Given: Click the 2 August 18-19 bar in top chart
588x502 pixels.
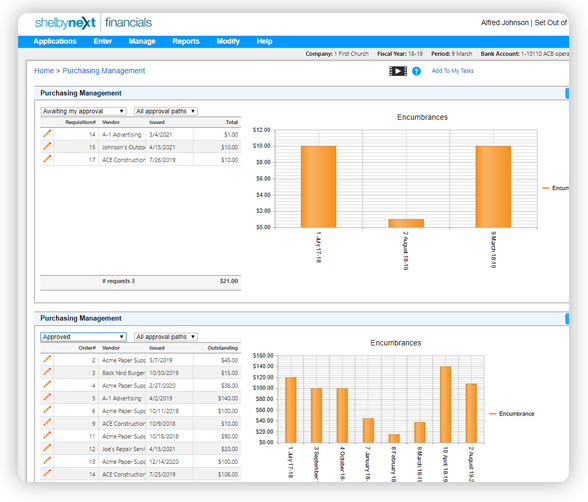Looking at the screenshot, I should point(406,223).
